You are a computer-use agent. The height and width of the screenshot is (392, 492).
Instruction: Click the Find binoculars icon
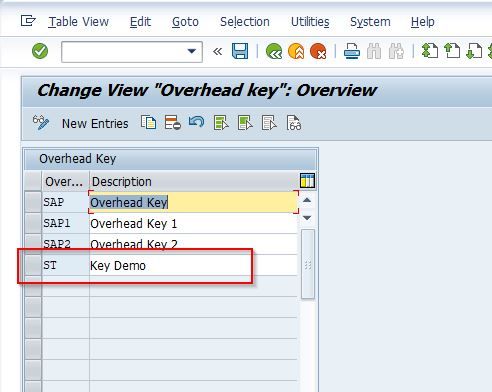point(374,51)
